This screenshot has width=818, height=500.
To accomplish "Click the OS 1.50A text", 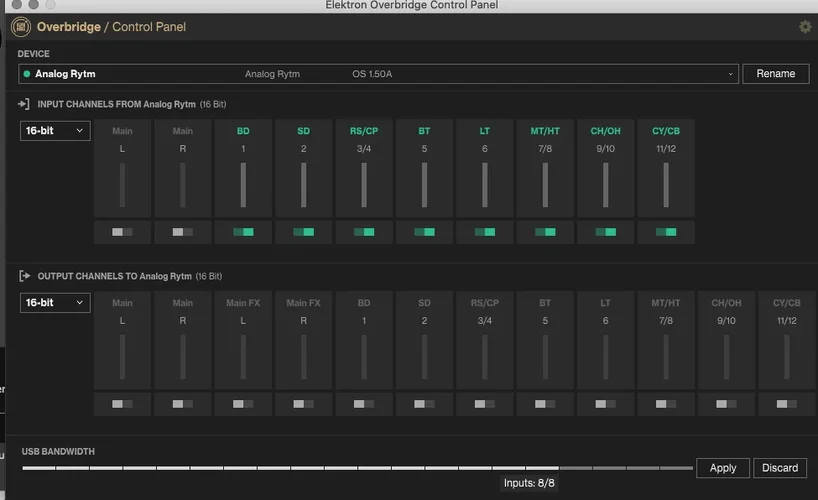I will click(372, 74).
